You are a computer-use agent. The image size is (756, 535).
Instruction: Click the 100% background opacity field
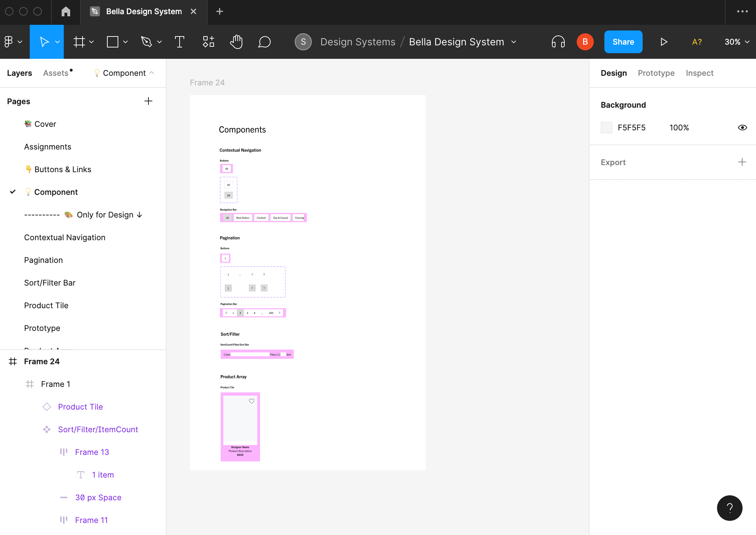[679, 128]
